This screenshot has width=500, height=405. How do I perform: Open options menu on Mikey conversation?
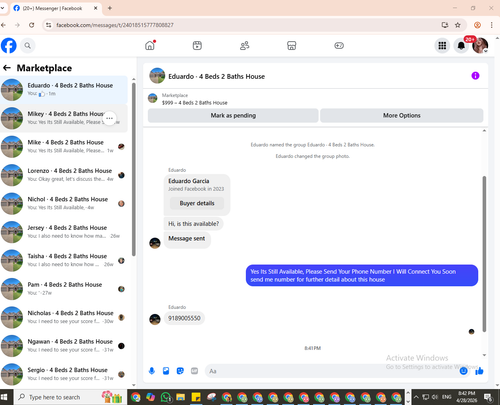tap(109, 118)
